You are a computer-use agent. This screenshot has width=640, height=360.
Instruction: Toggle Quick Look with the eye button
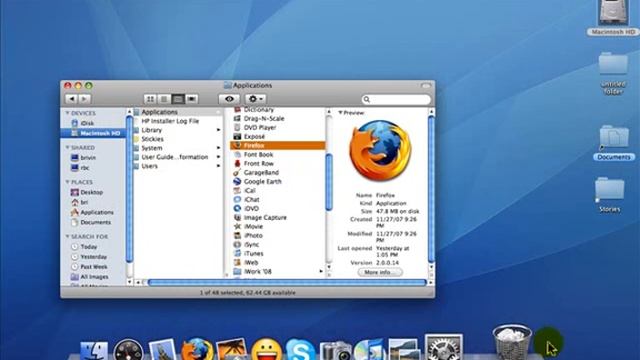click(229, 99)
